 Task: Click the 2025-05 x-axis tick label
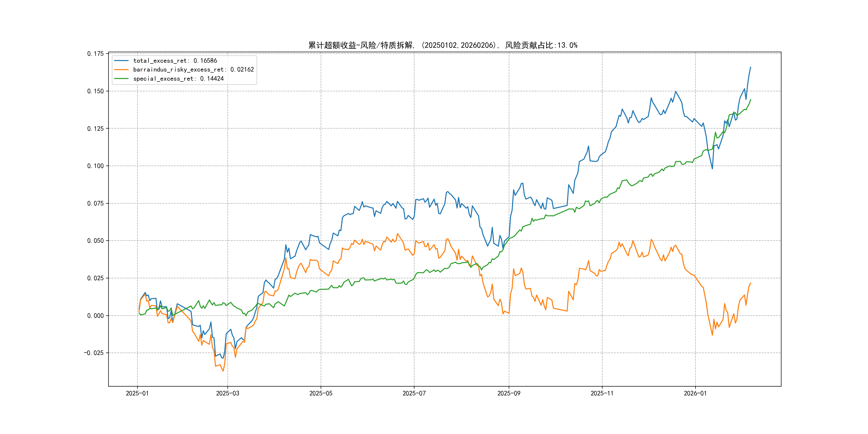(x=321, y=393)
